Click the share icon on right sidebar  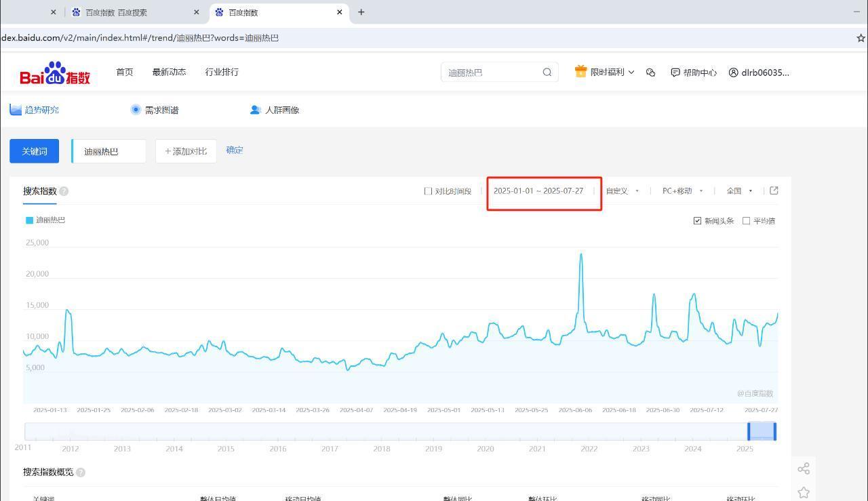[x=804, y=468]
